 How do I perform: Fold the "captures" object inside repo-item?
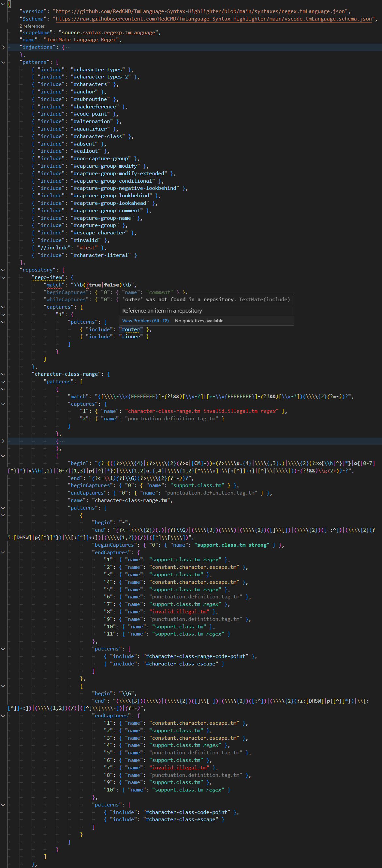[x=3, y=307]
